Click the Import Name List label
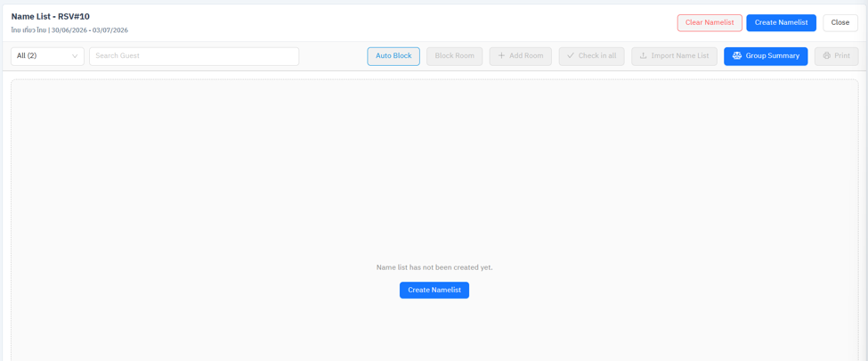The height and width of the screenshot is (361, 868). 680,56
